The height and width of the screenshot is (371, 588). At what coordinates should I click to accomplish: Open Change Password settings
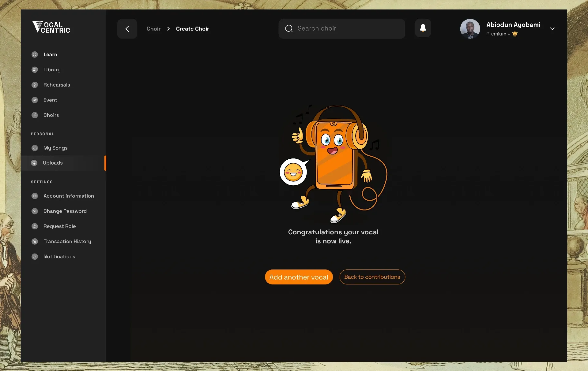(65, 211)
